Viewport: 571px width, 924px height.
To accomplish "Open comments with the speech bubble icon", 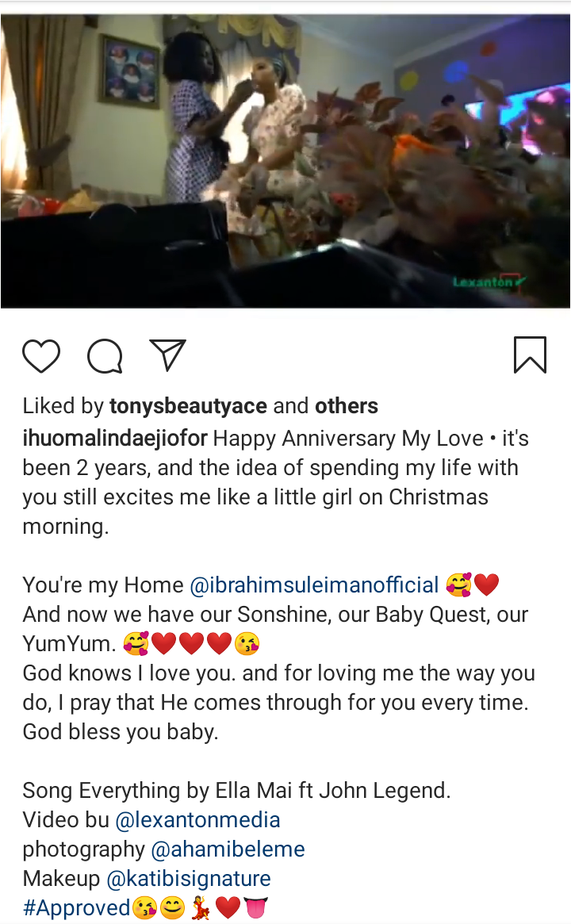I will (x=105, y=357).
